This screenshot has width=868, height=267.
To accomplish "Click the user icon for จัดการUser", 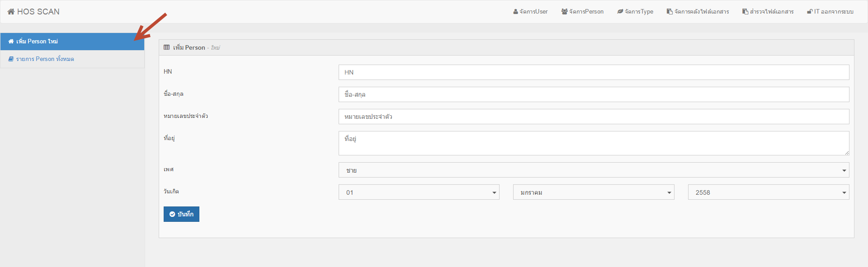I will coord(515,12).
